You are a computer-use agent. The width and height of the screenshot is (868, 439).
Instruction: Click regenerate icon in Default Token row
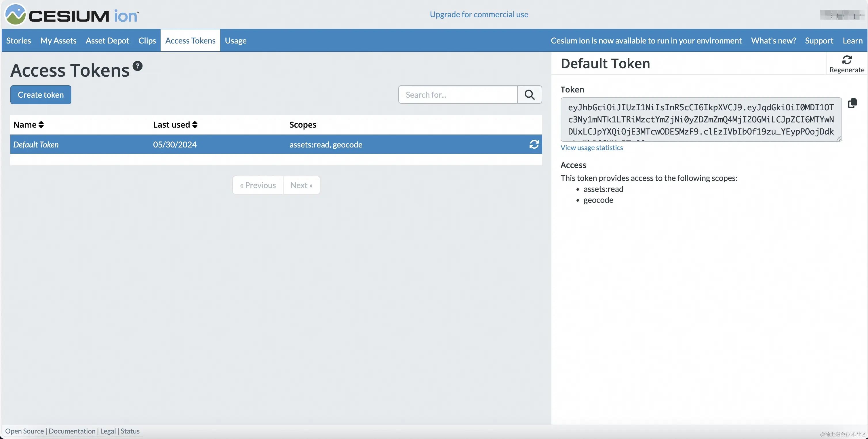pos(534,145)
